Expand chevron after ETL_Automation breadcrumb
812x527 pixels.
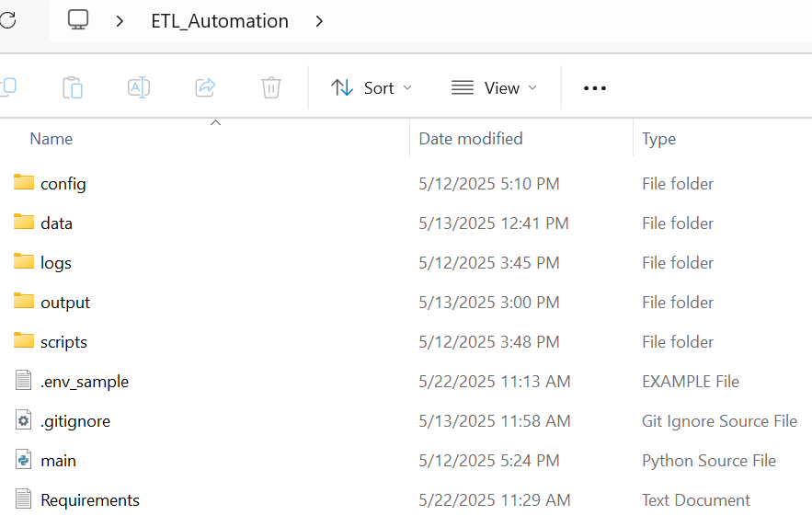[x=319, y=21]
